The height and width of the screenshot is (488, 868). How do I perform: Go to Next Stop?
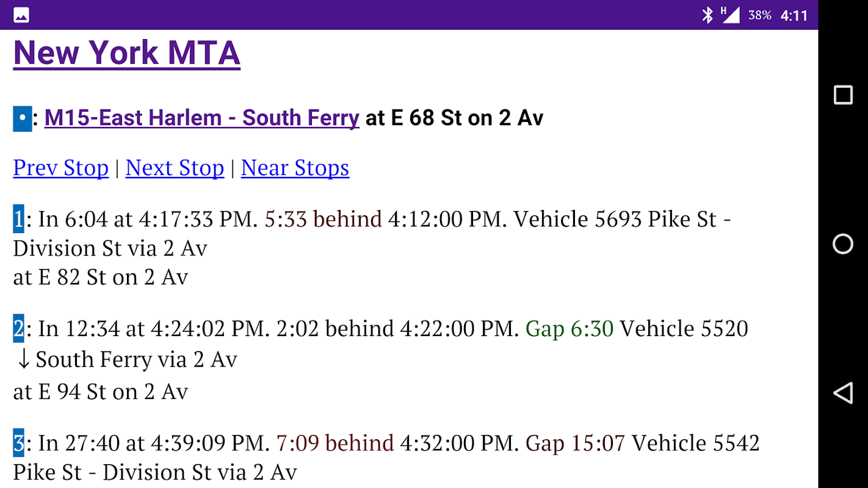tap(175, 168)
